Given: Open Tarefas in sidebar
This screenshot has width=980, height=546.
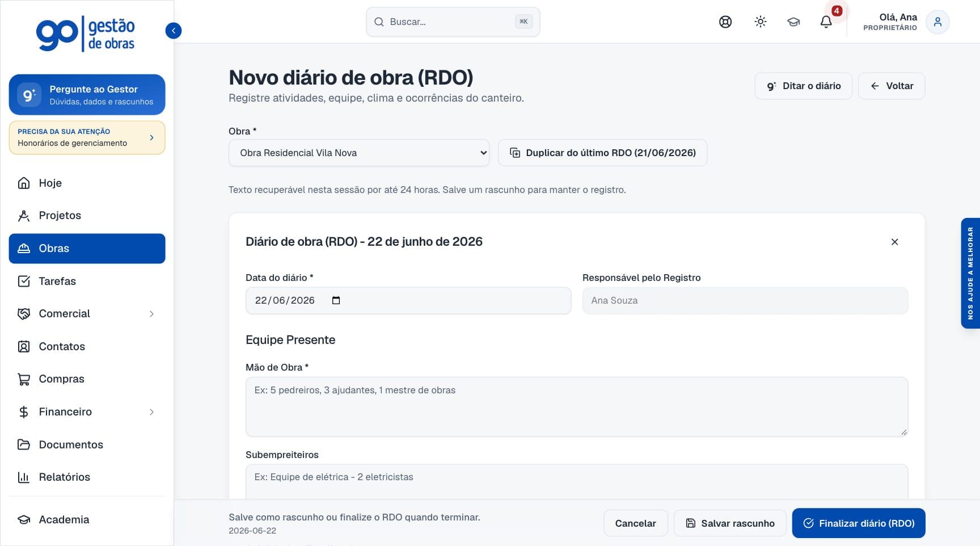Looking at the screenshot, I should (x=87, y=281).
